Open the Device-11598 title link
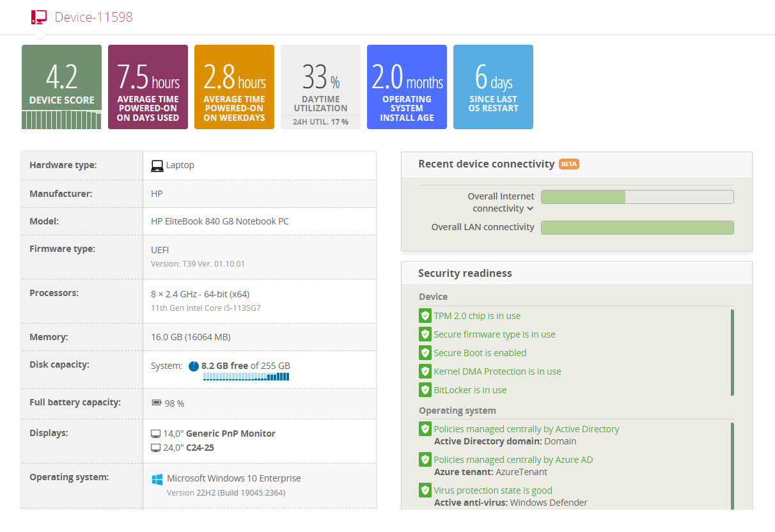The height and width of the screenshot is (532, 775). coord(93,17)
